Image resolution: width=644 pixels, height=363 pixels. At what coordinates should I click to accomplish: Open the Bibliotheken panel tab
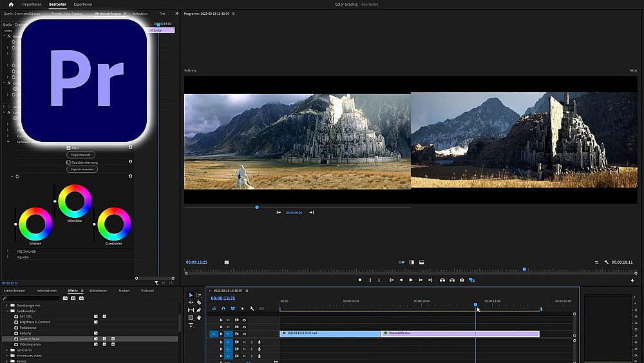click(x=99, y=291)
